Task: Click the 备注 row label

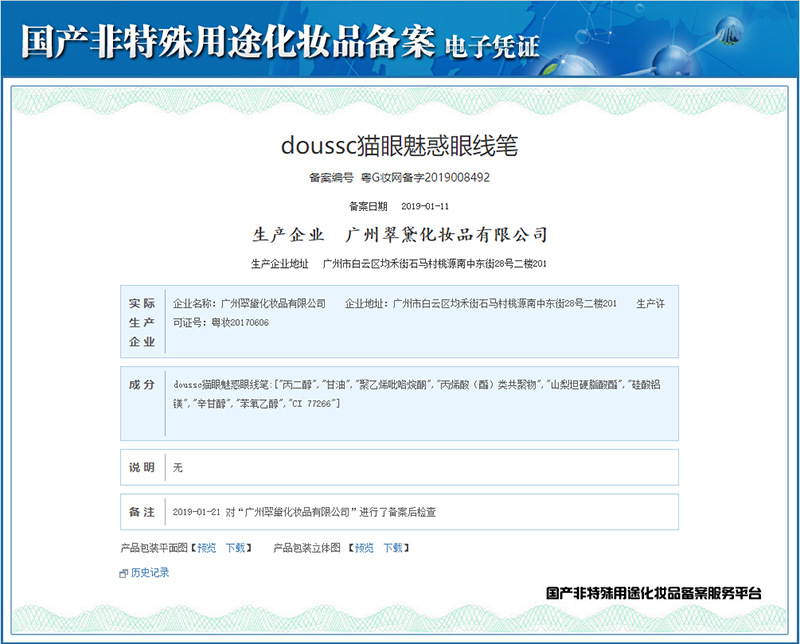Action: [x=142, y=512]
